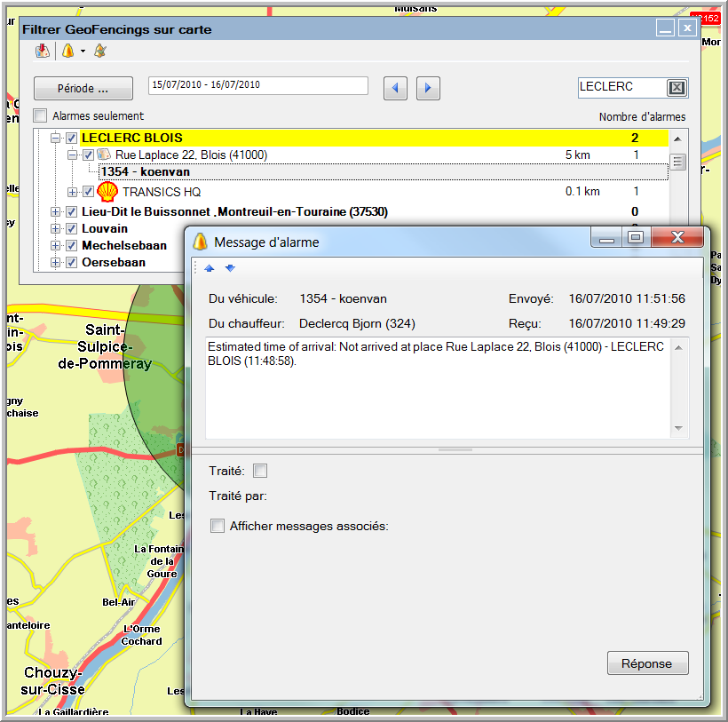
Task: Collapse the LECLERC BLOIS tree node
Action: pos(56,139)
